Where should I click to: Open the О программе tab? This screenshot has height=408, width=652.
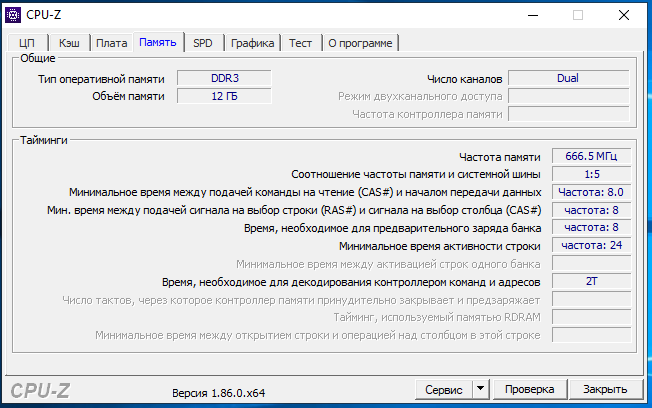tap(360, 43)
